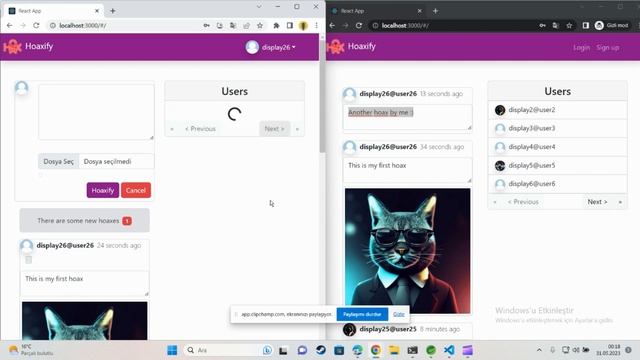The image size is (640, 360).
Task: Click display26@user26 on the 'Another hoax by me' post
Action: tap(388, 93)
